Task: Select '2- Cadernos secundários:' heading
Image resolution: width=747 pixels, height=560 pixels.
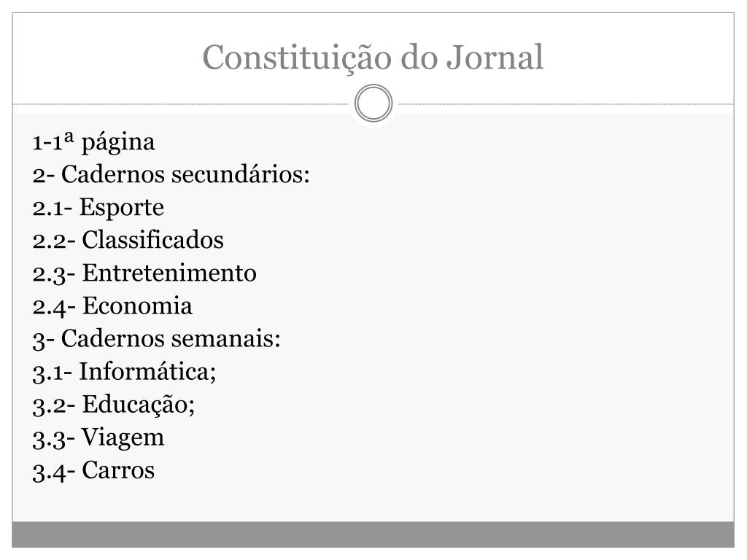Action: 171,174
